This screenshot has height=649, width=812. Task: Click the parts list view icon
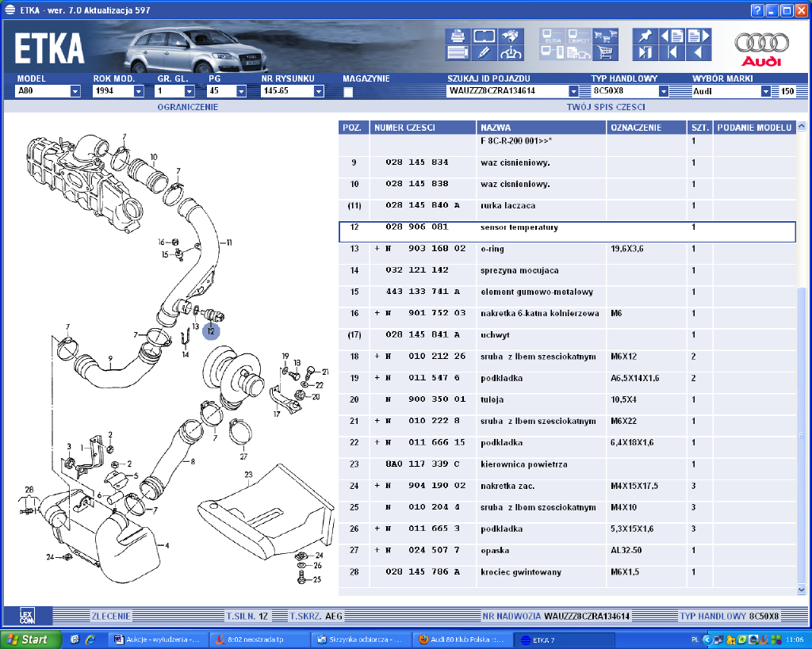pos(458,52)
